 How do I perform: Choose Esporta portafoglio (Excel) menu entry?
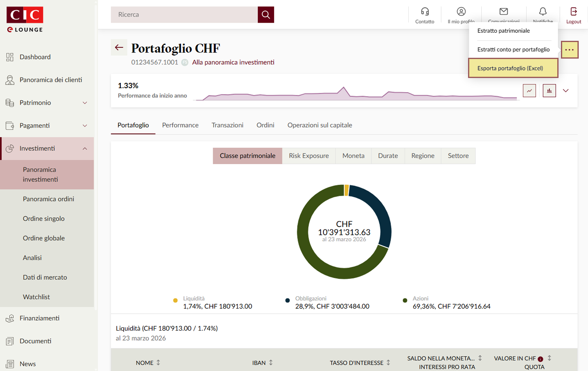(510, 68)
